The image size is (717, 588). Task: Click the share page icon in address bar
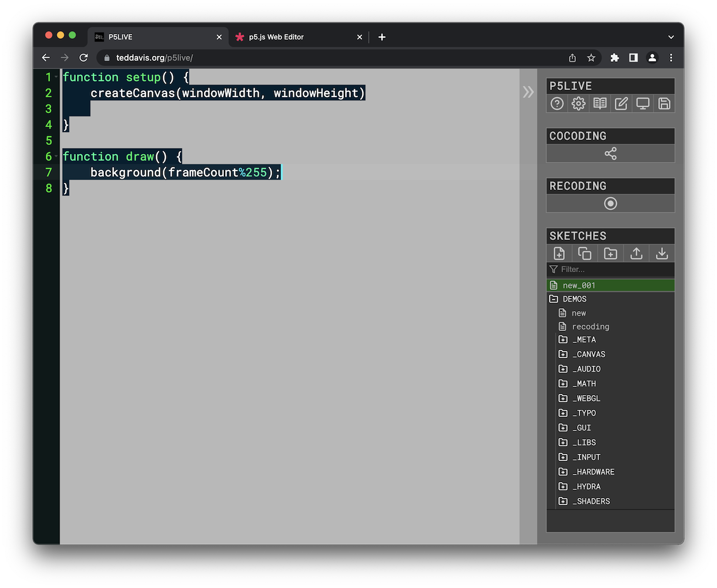tap(572, 58)
